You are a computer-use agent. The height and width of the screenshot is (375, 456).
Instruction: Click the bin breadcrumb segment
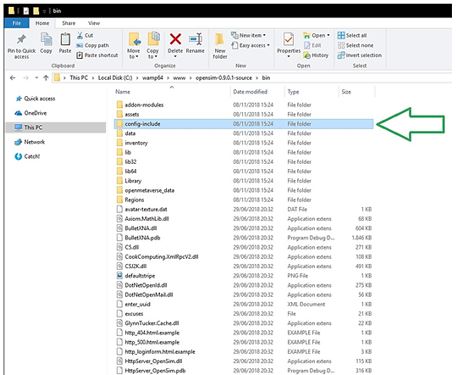[266, 78]
